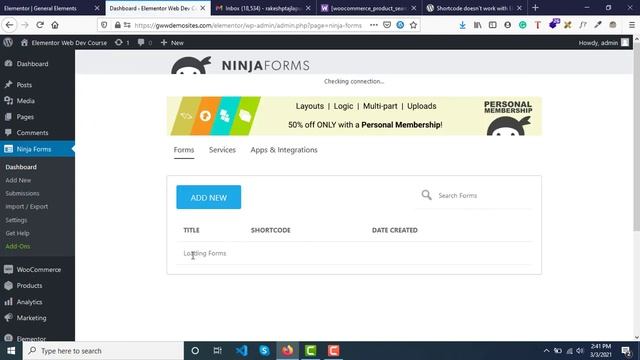Open Submissions submenu item
Image resolution: width=640 pixels, height=360 pixels.
pyautogui.click(x=22, y=193)
